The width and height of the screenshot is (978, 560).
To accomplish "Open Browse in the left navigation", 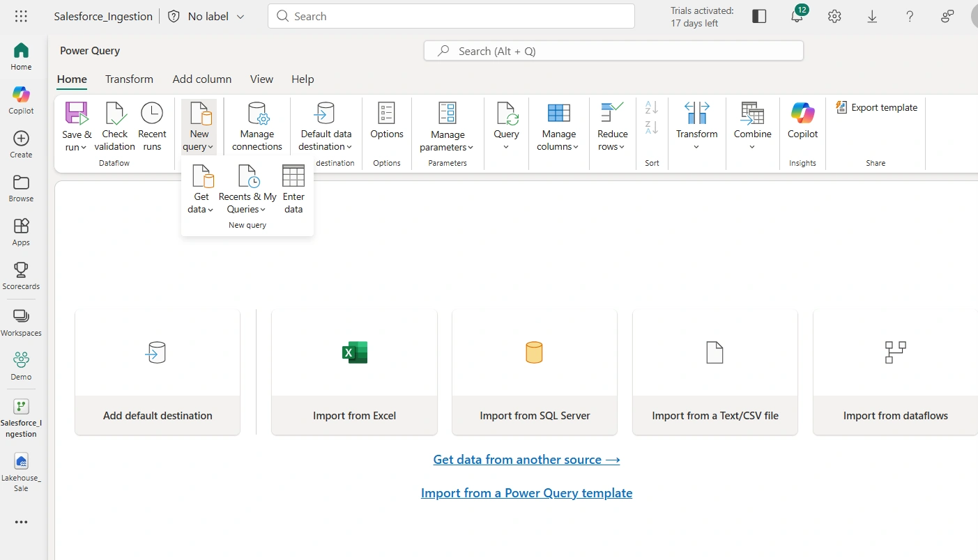I will click(x=21, y=188).
